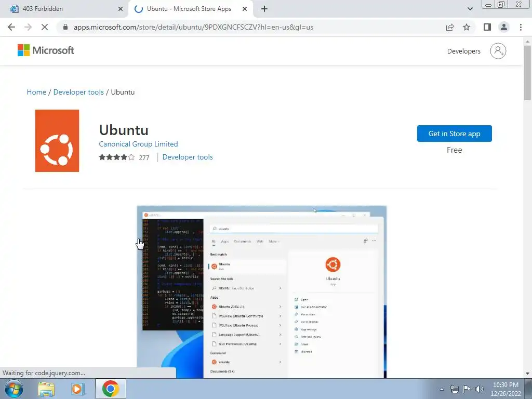Expand the tab search dropdown arrow
The width and height of the screenshot is (532, 399).
pyautogui.click(x=470, y=9)
